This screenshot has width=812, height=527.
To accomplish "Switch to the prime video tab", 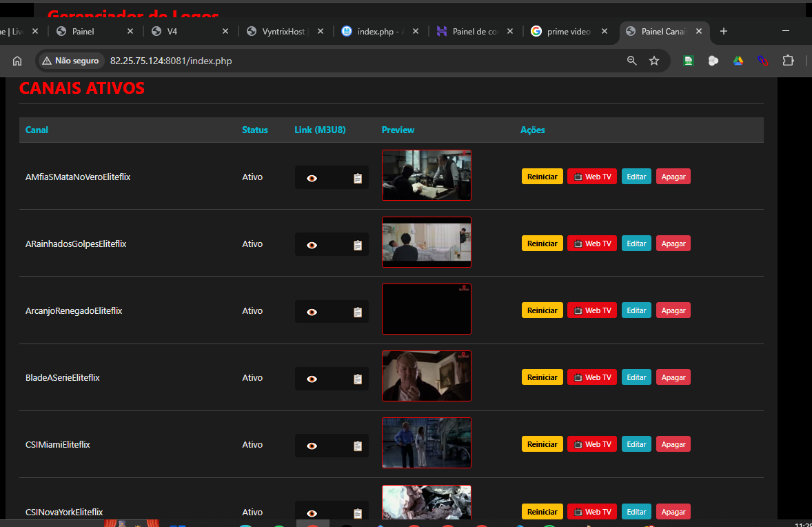I will tap(568, 32).
